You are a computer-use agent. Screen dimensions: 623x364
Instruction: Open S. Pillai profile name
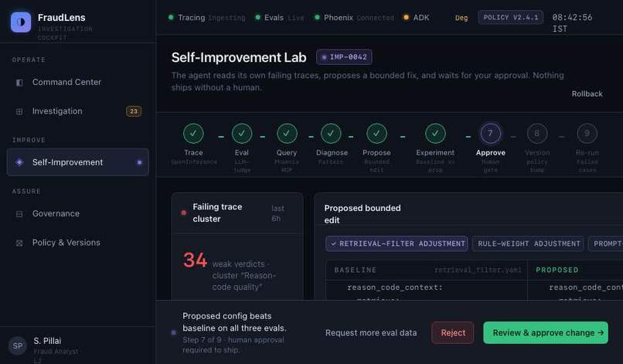tap(47, 341)
